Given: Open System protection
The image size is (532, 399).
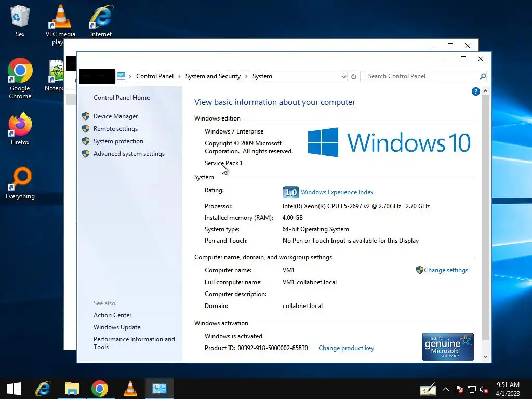Looking at the screenshot, I should pyautogui.click(x=118, y=141).
